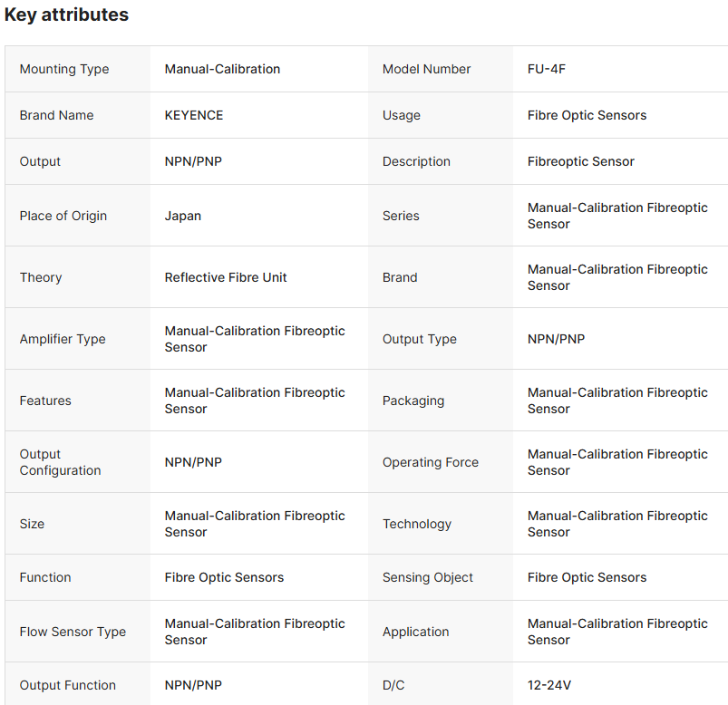Select the Reflective Fibre Unit value
The width and height of the screenshot is (728, 705).
click(x=226, y=277)
